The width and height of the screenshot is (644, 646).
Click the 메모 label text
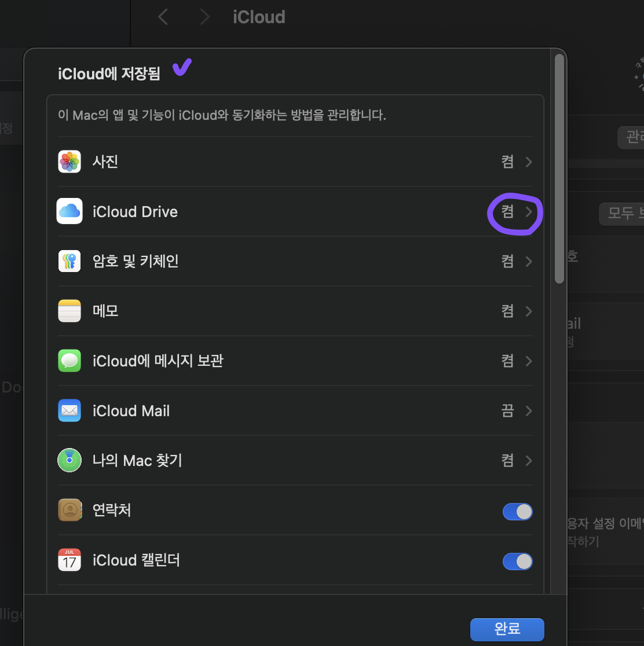(x=105, y=311)
